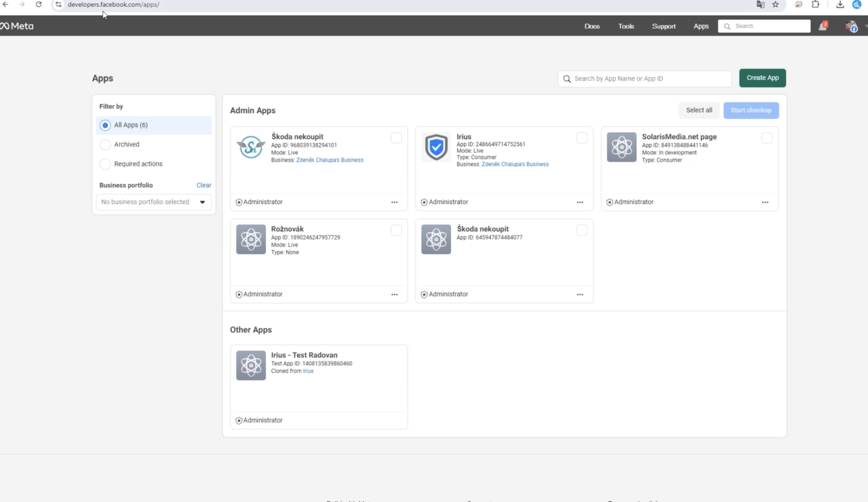Open more options for Rožnovák app
This screenshot has height=502, width=868.
tap(394, 294)
